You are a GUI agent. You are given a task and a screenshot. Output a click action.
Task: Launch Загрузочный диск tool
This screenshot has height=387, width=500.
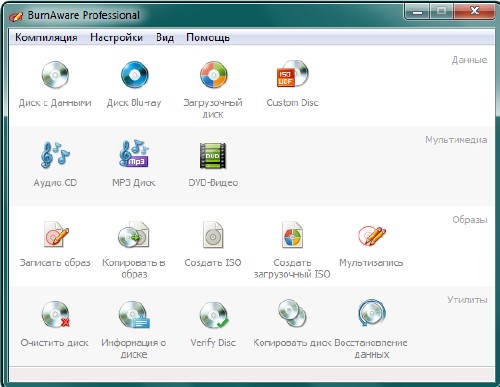[x=213, y=74]
